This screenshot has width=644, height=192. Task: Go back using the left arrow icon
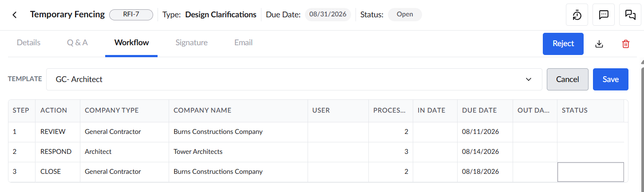coord(15,15)
